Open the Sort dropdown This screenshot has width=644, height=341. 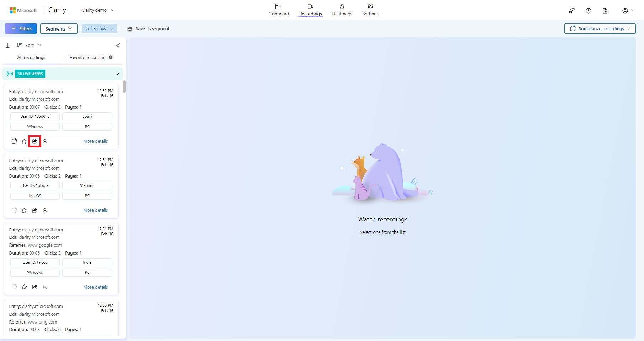[x=29, y=45]
